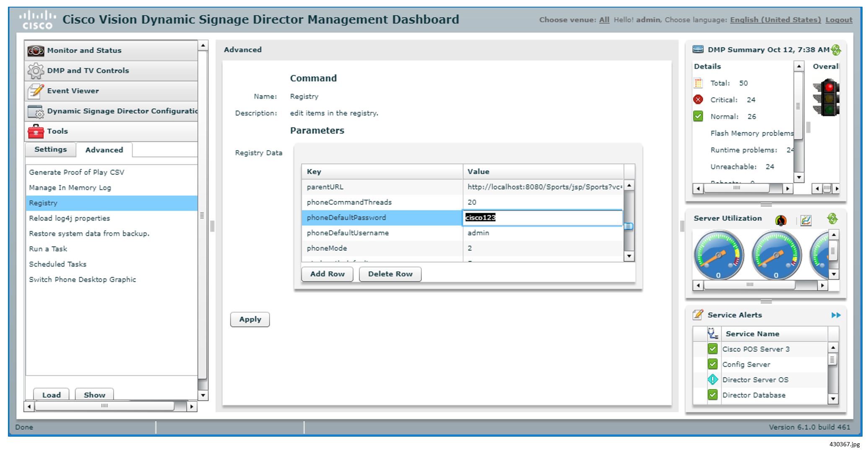Select Run a Task command
Viewport: 868px width, 453px height.
coord(48,249)
